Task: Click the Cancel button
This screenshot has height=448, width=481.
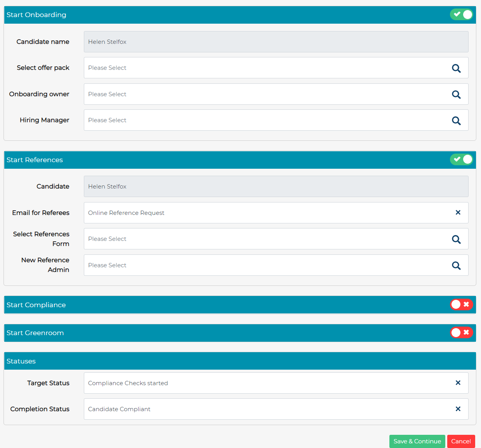Action: (461, 441)
